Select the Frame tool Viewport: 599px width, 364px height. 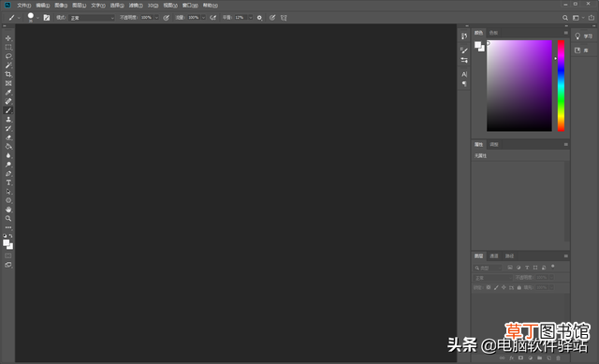8,83
